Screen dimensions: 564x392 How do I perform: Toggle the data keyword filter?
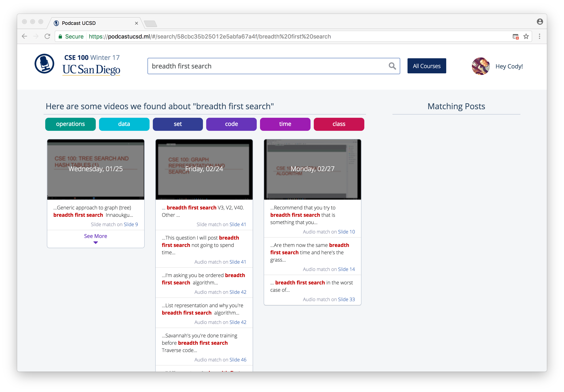pos(124,124)
